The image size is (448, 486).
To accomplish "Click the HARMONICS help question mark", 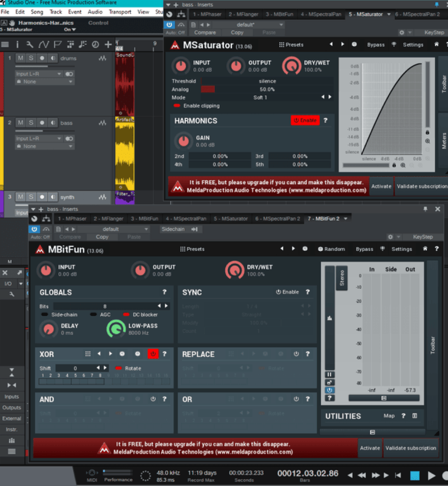I will [325, 120].
